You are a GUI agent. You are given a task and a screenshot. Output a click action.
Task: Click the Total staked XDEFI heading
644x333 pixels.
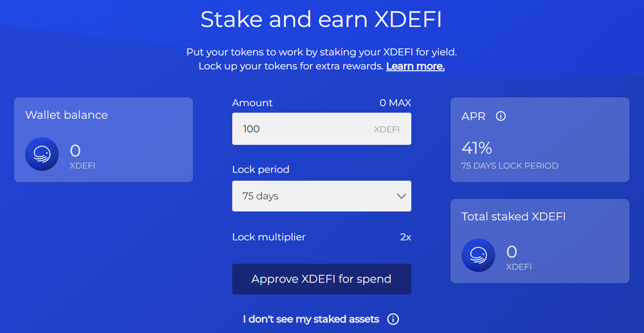pyautogui.click(x=514, y=217)
